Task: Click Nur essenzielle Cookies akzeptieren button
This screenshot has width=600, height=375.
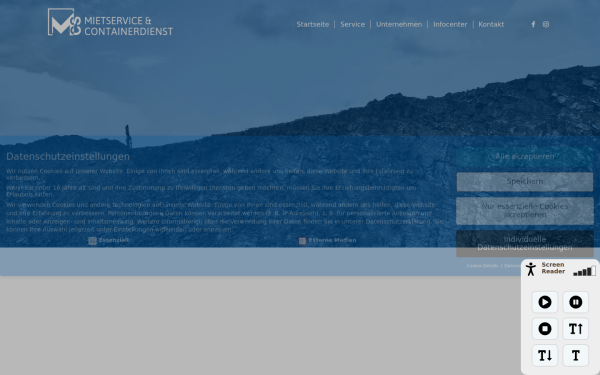Action: (525, 210)
